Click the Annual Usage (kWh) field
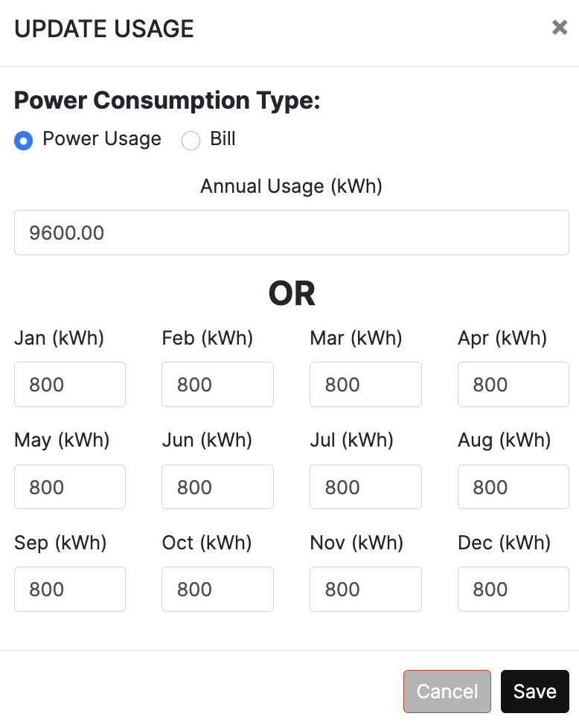The height and width of the screenshot is (728, 579). (292, 232)
